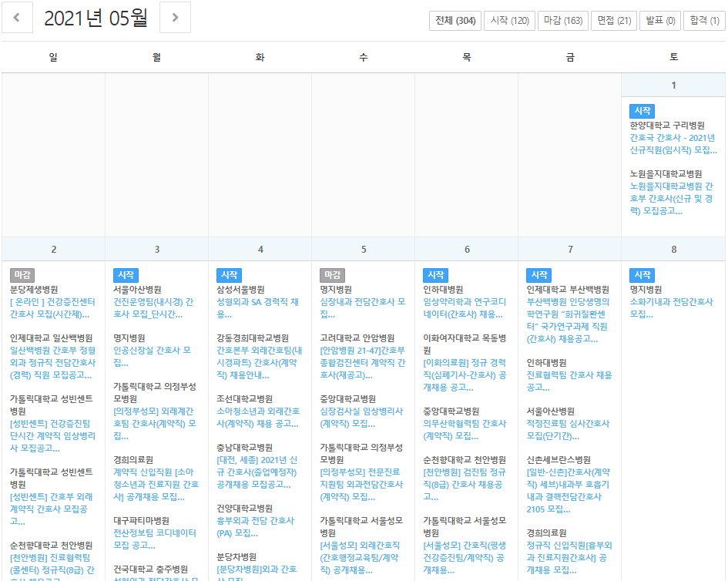Go to previous month with left arrow
The image size is (728, 581).
click(17, 18)
